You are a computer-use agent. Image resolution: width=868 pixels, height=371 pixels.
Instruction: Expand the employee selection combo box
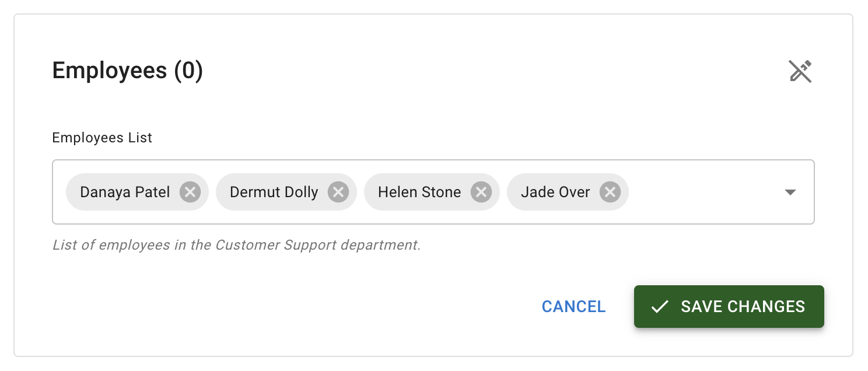tap(790, 191)
